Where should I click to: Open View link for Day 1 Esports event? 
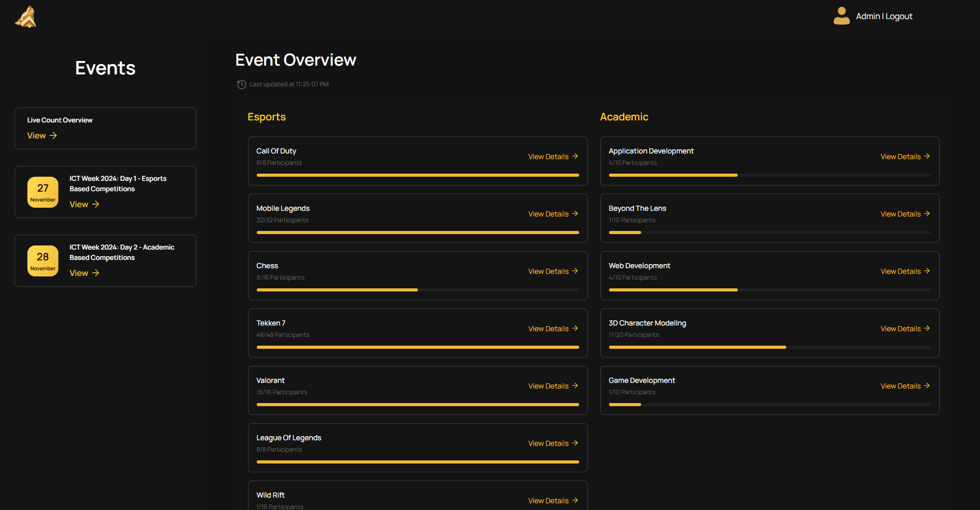[84, 204]
